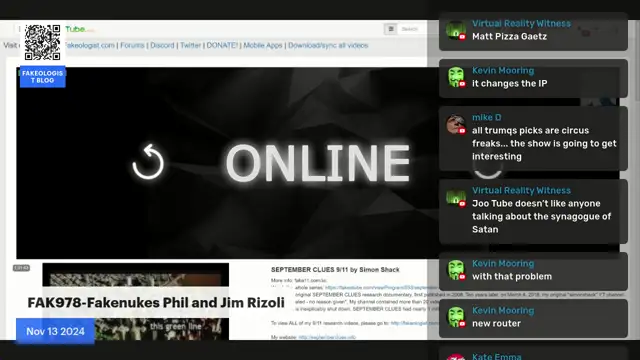Image resolution: width=640 pixels, height=360 pixels.
Task: Click Download/sync all videos link
Action: coord(328,45)
